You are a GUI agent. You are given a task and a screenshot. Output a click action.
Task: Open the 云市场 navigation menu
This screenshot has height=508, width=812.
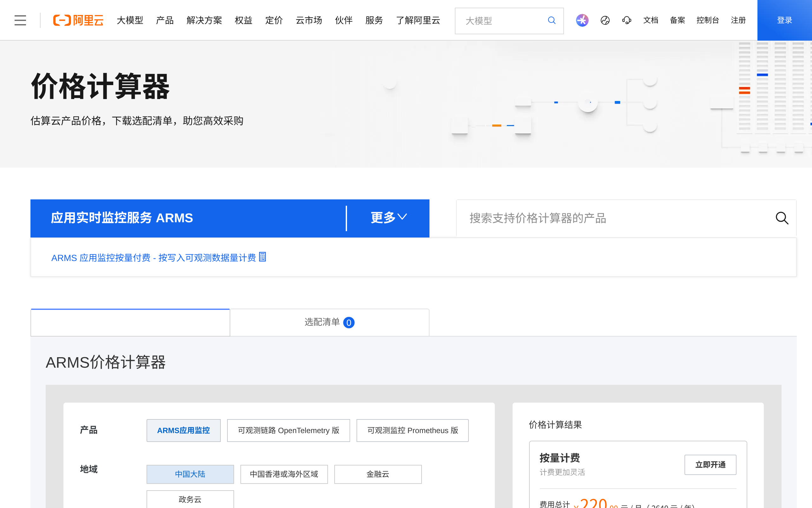point(309,20)
